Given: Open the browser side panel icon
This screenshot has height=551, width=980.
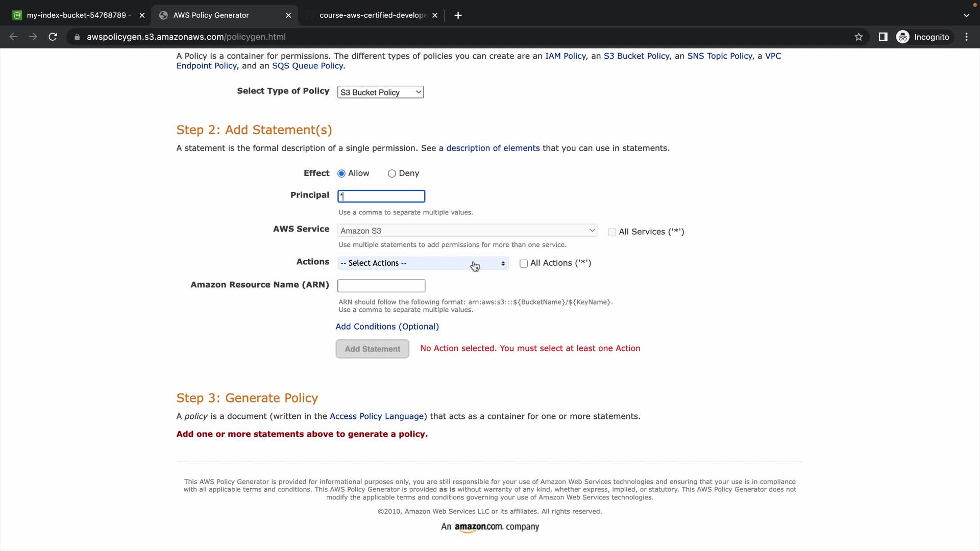Looking at the screenshot, I should click(x=883, y=37).
